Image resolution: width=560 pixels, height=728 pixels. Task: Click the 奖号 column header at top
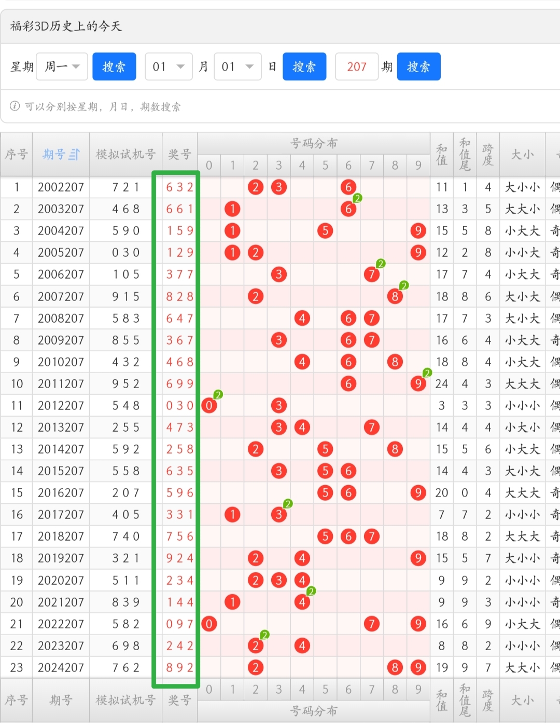point(179,154)
